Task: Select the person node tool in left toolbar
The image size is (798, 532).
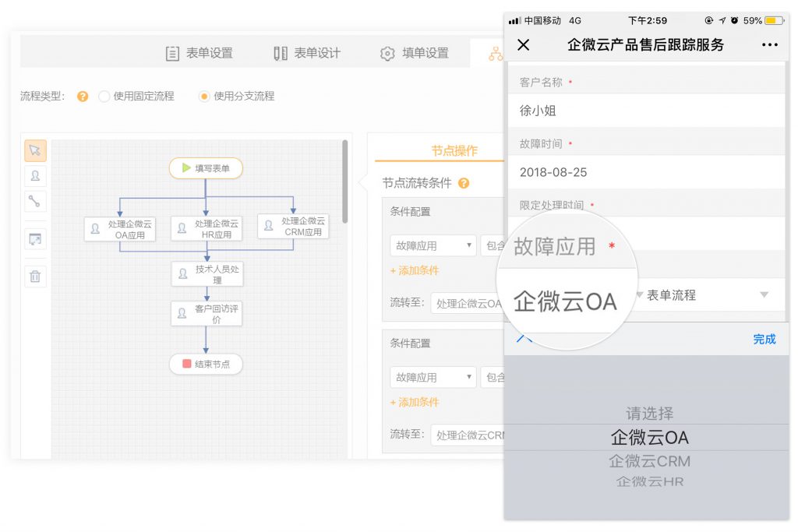Action: pyautogui.click(x=34, y=176)
